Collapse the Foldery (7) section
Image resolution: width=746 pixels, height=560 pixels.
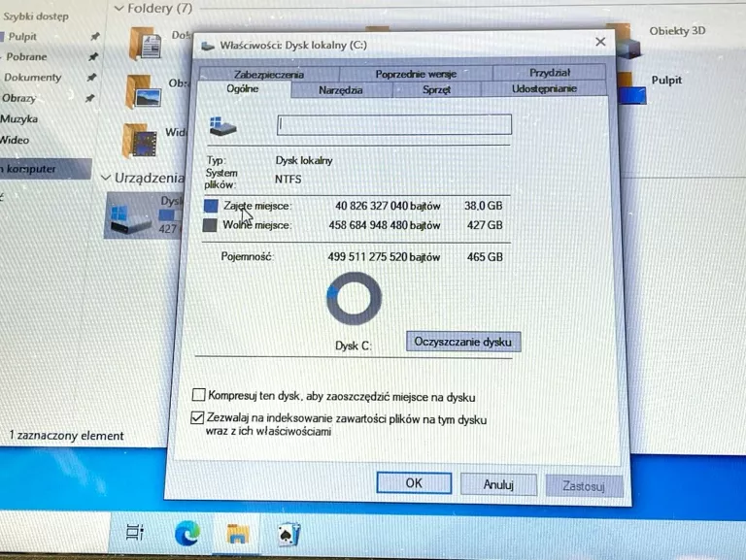(x=119, y=9)
